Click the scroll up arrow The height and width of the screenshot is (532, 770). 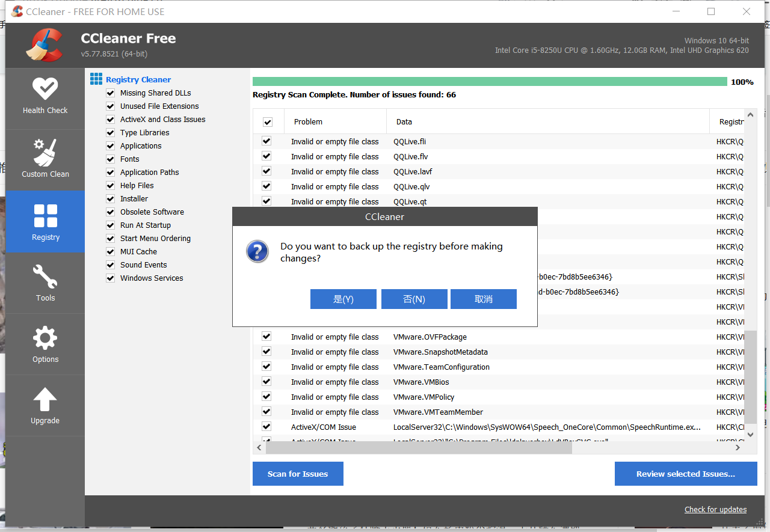[x=751, y=115]
